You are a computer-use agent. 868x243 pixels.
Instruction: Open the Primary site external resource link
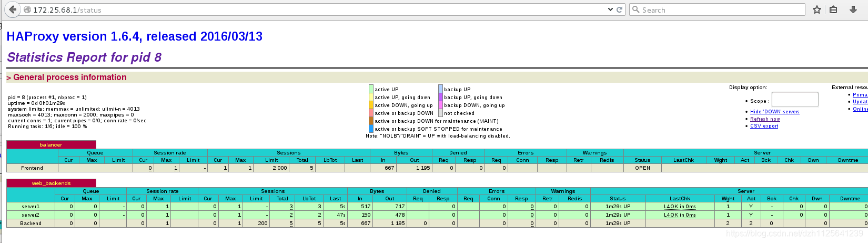coord(860,95)
